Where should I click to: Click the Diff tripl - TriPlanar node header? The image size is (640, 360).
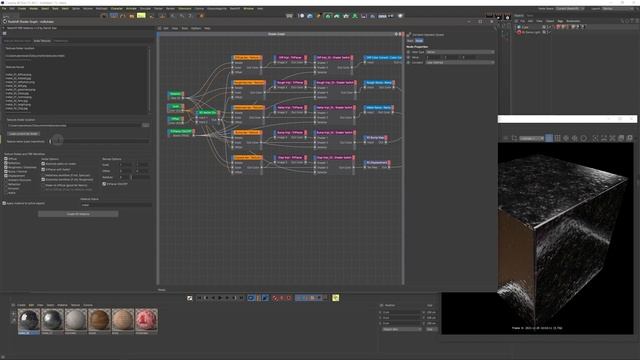click(x=290, y=58)
